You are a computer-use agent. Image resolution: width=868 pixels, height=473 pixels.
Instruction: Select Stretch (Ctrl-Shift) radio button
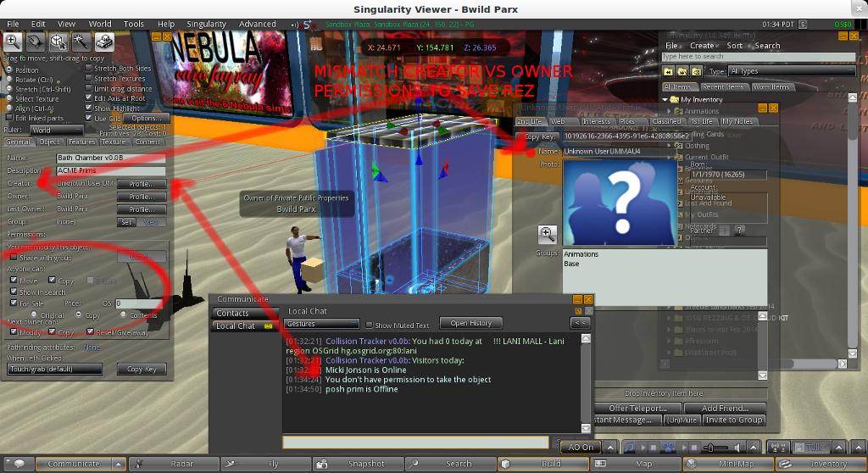(x=9, y=89)
